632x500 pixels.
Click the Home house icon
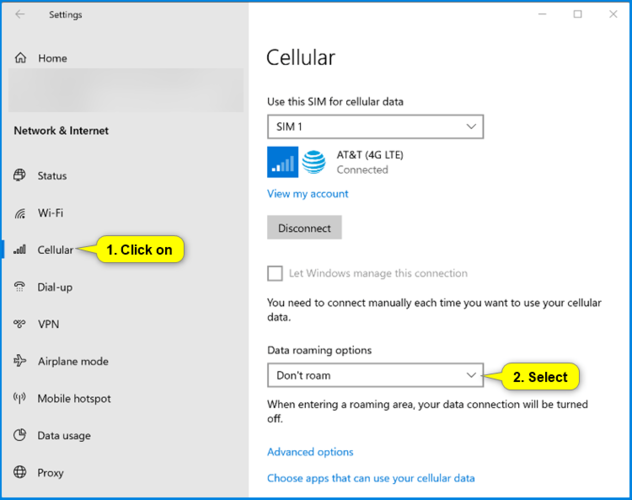[x=21, y=58]
